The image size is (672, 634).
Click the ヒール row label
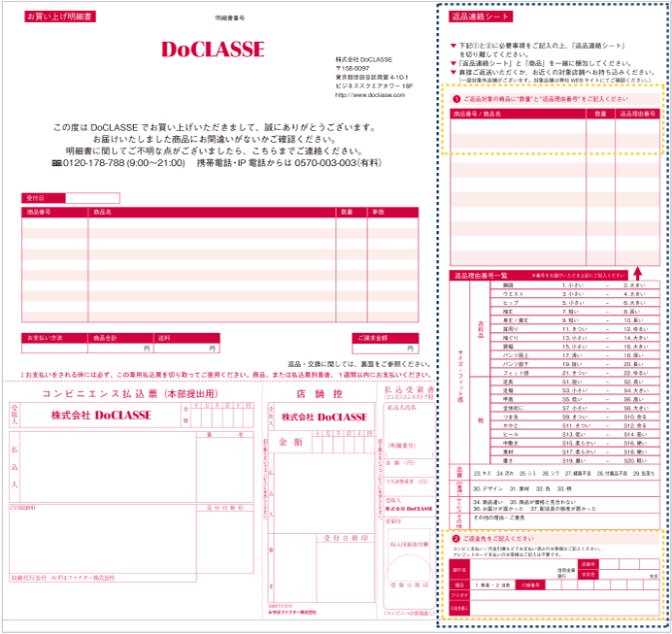(510, 434)
